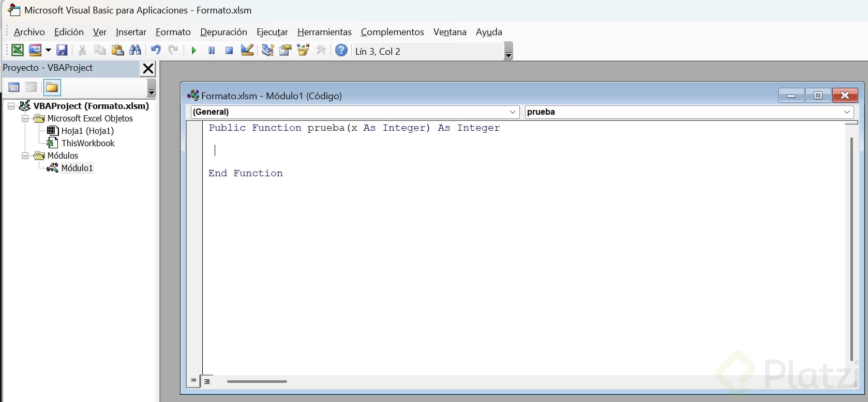Open Find with the binoculars icon
Image resolution: width=868 pixels, height=402 pixels.
pyautogui.click(x=136, y=50)
